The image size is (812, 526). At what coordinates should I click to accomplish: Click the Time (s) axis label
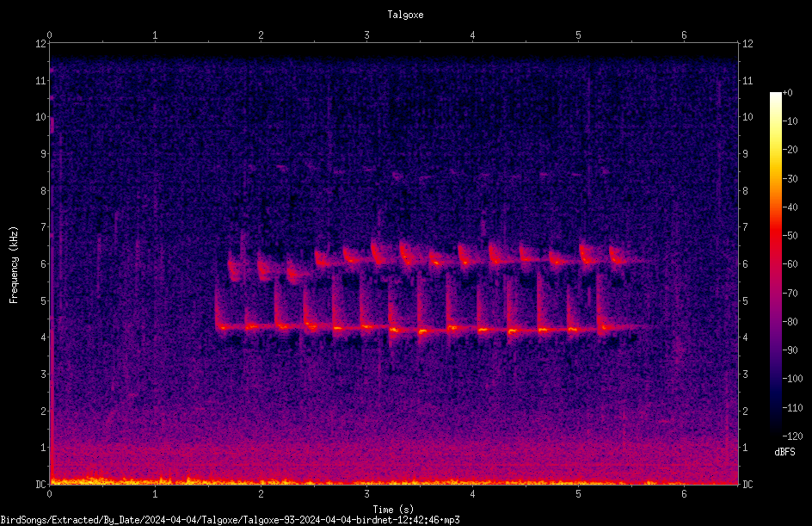[x=393, y=510]
